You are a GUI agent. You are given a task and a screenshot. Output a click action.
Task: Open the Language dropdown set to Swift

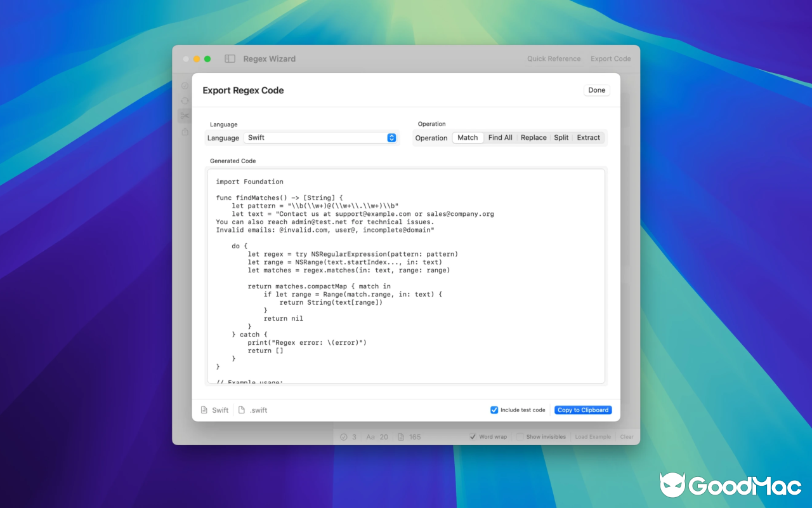[320, 137]
